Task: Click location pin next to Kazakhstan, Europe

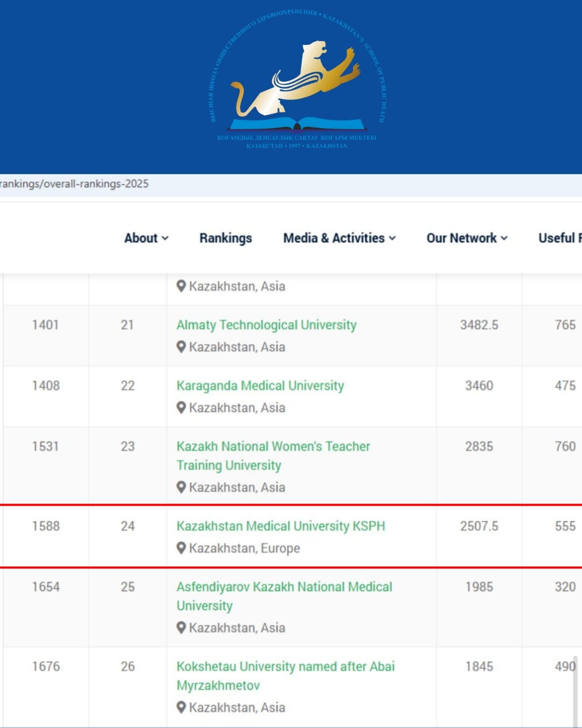Action: [182, 548]
